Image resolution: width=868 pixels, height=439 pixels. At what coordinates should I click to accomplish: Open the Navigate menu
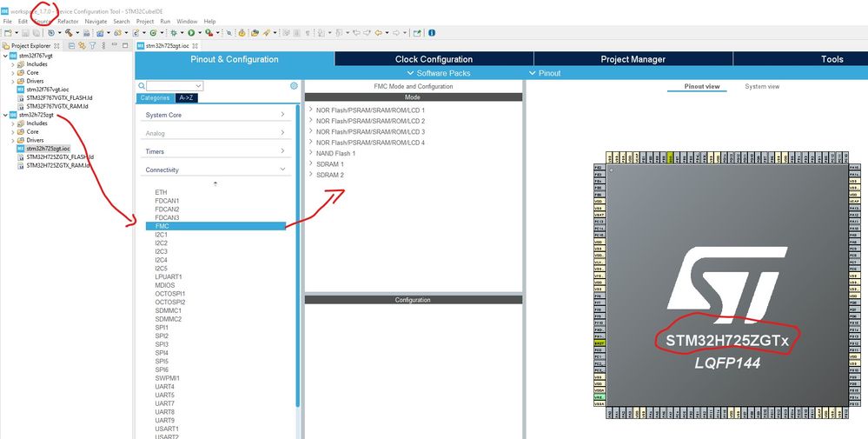pos(96,21)
